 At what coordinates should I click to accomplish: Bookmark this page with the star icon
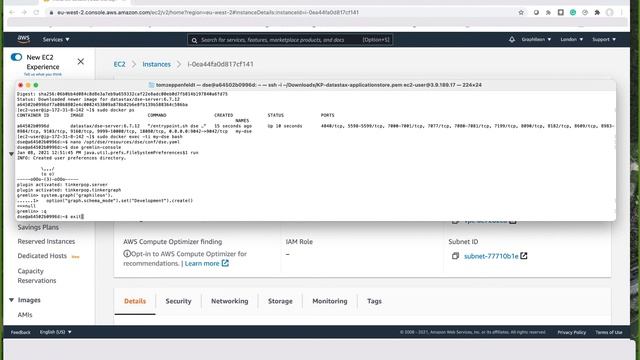coord(521,13)
